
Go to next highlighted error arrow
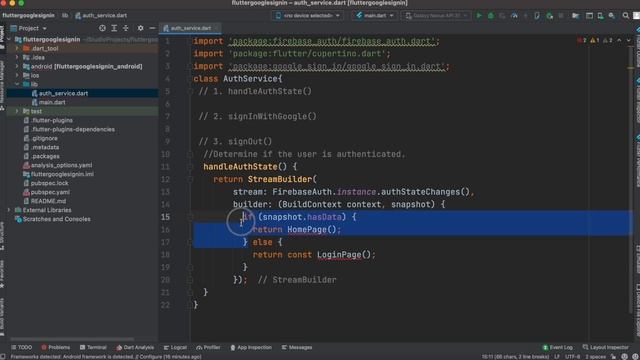(x=629, y=40)
